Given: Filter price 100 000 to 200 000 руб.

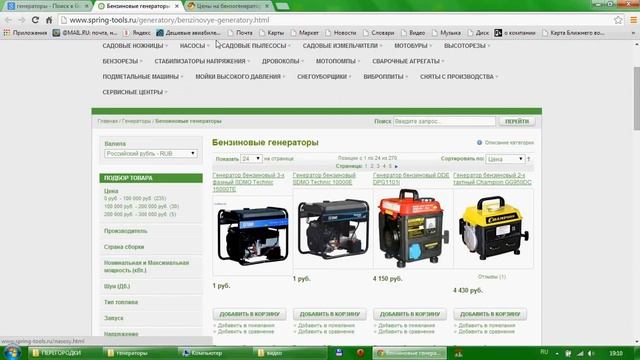Looking at the screenshot, I should (141, 207).
